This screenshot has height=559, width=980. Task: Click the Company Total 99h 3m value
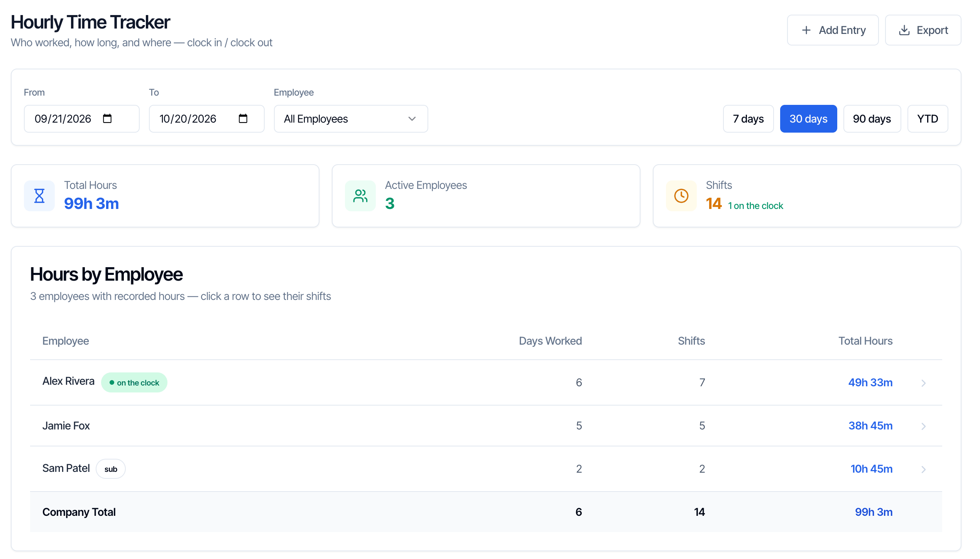[874, 512]
